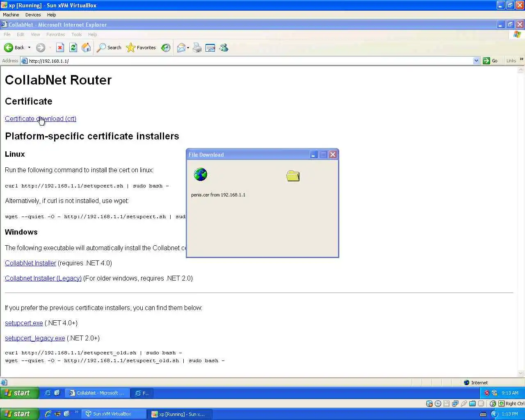The height and width of the screenshot is (420, 525).
Task: Open the Edit menu in Internet Explorer
Action: 21,34
